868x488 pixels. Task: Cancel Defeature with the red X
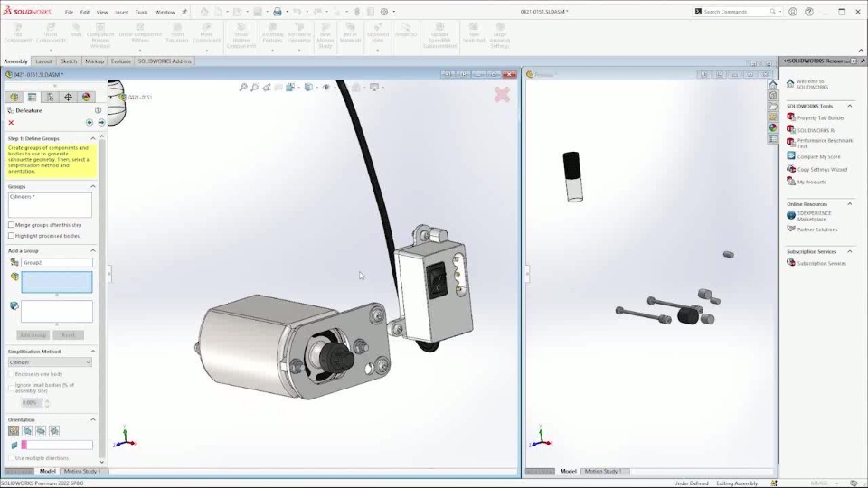11,122
